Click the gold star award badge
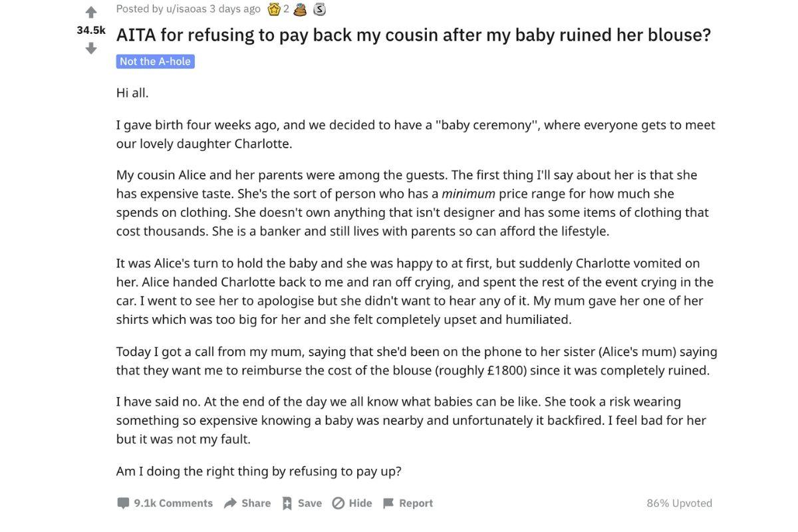The width and height of the screenshot is (798, 532). pyautogui.click(x=274, y=9)
